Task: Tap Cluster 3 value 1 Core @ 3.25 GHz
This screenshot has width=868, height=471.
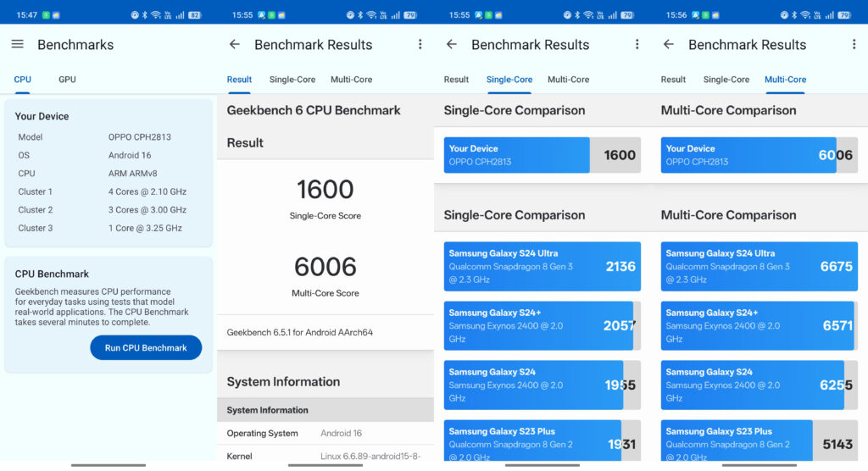Action: click(145, 228)
